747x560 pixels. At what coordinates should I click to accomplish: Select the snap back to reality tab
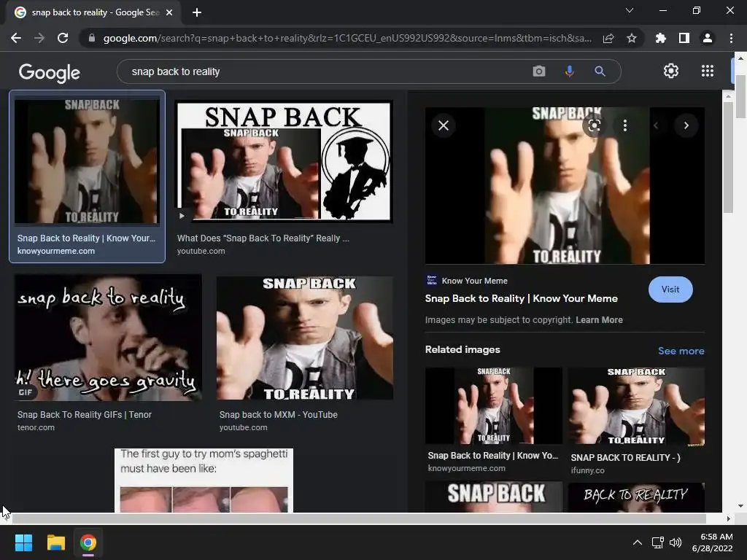[x=94, y=12]
